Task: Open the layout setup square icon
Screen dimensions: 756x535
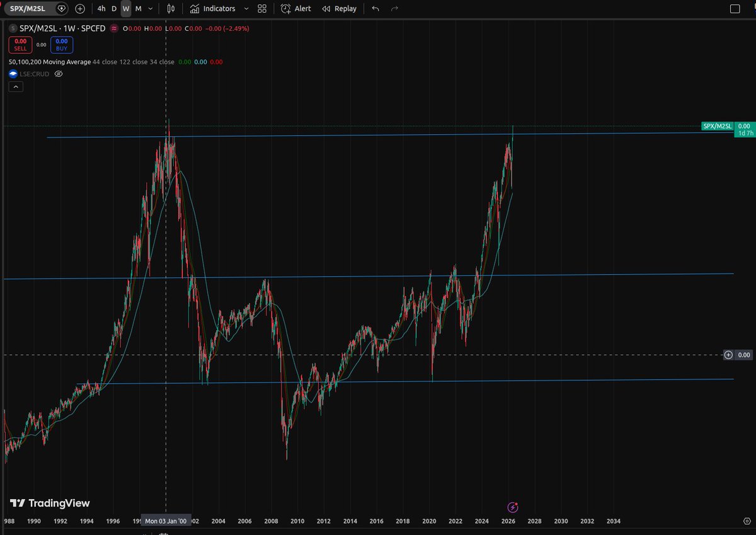Action: coord(734,9)
